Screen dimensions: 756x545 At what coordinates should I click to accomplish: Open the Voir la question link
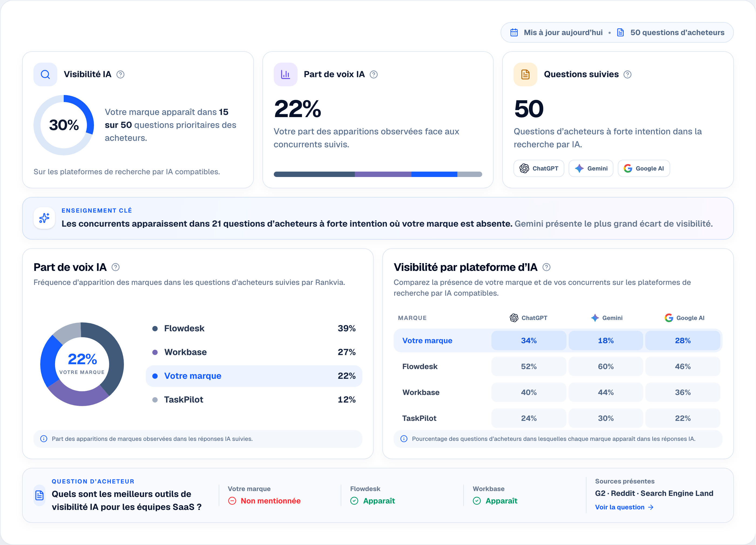624,507
